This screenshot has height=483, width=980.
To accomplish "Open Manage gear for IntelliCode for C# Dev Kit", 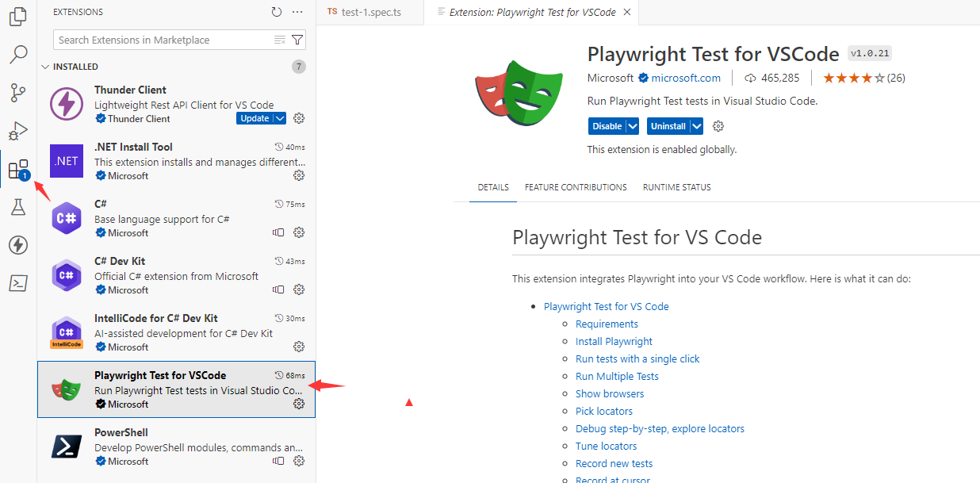I will [299, 347].
